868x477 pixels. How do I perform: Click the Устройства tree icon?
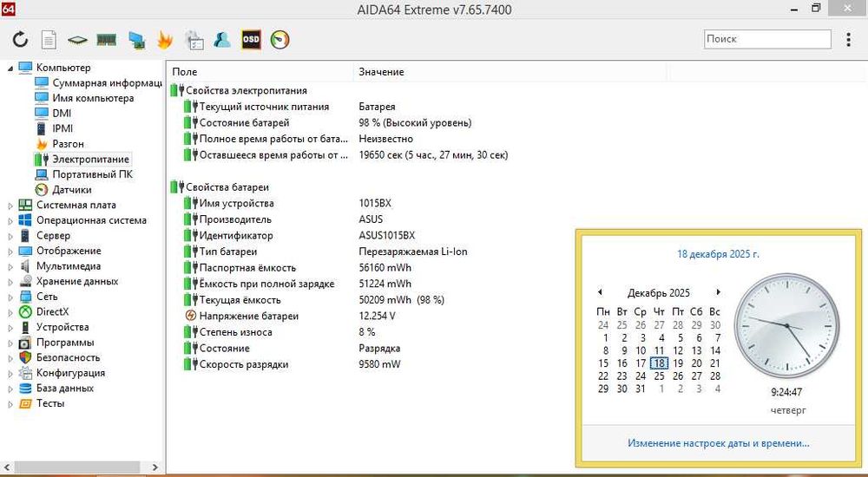pyautogui.click(x=25, y=327)
